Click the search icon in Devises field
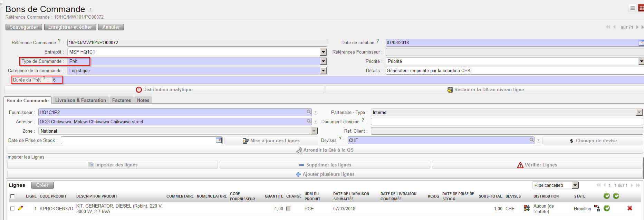Viewport: 644px width, 220px height. tap(532, 140)
